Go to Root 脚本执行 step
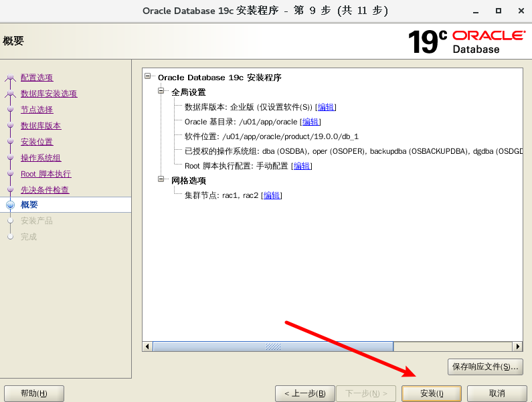 click(46, 174)
